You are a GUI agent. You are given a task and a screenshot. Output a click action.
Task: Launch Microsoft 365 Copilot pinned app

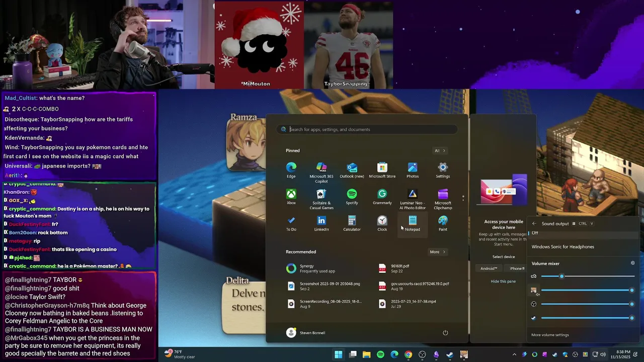point(321,172)
